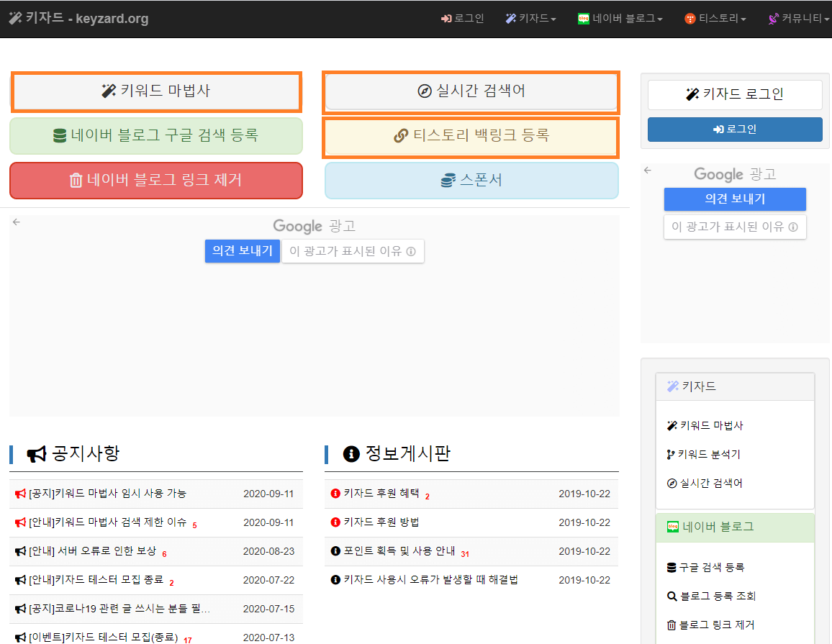This screenshot has height=644, width=832.
Task: Open 포인트 획득 및 사용 안내 post
Action: [x=399, y=551]
